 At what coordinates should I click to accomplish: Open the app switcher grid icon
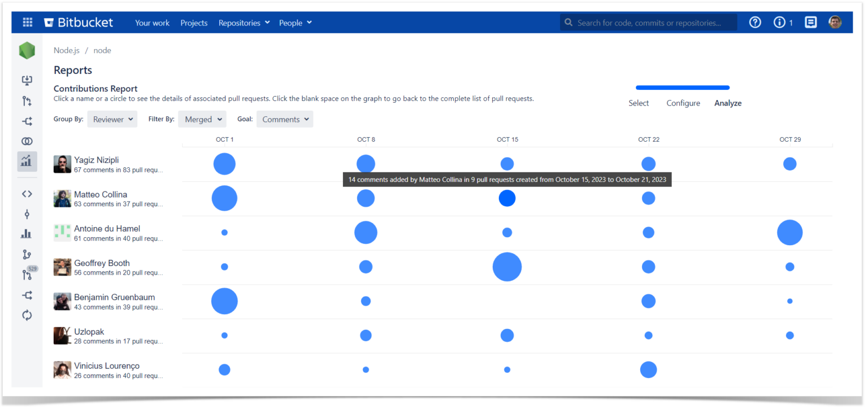(27, 22)
